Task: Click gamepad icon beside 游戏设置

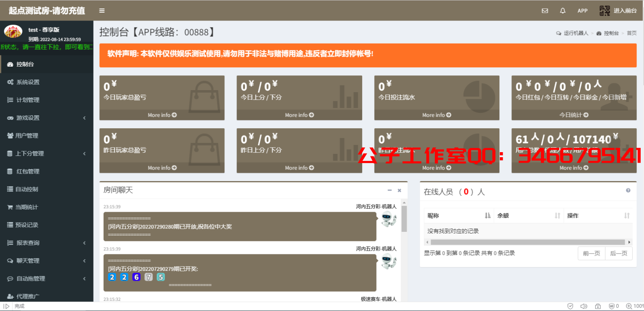Action: [10, 118]
